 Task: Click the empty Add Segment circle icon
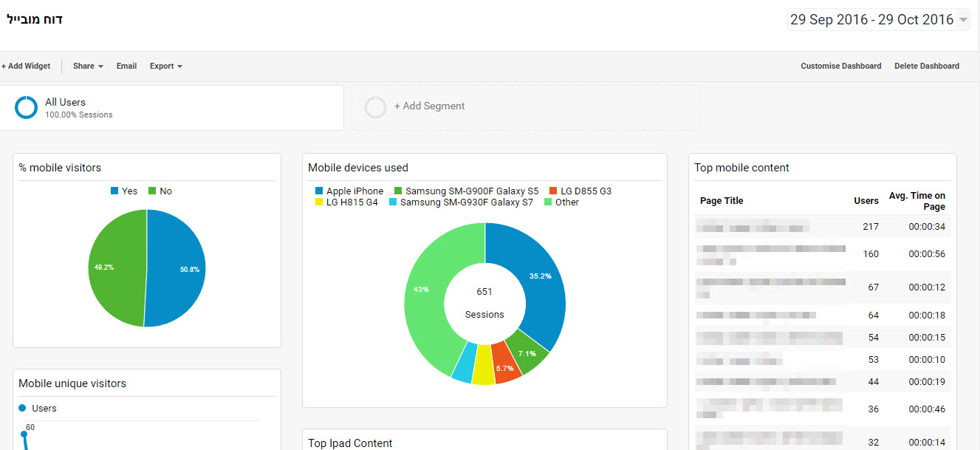pos(375,108)
